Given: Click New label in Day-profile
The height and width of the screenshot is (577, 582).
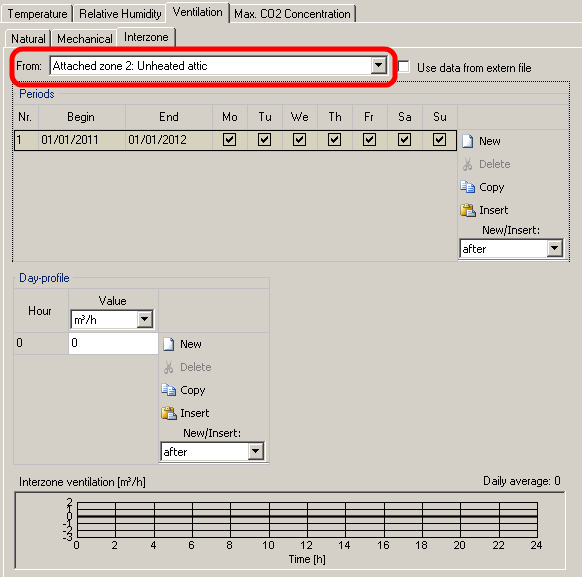Looking at the screenshot, I should point(191,344).
